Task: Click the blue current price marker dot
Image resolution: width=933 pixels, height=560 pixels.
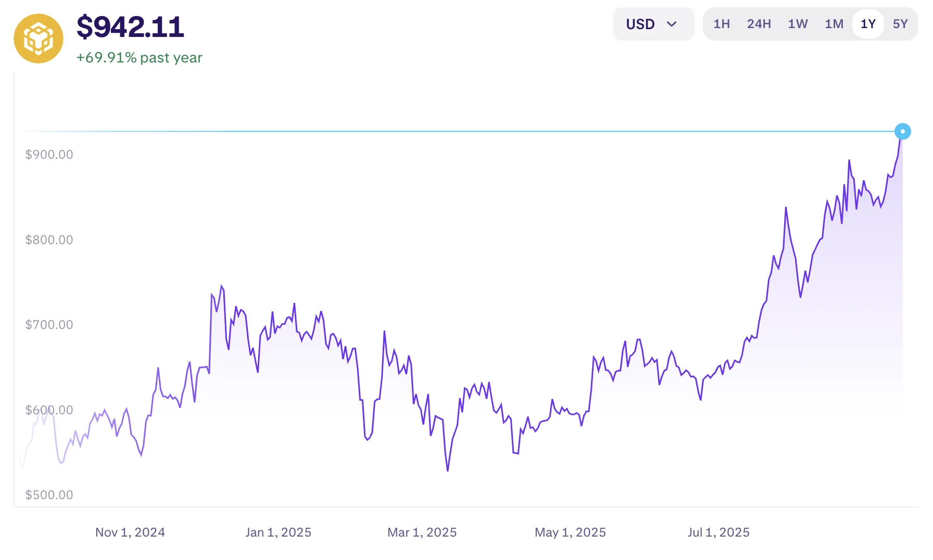Action: 902,132
